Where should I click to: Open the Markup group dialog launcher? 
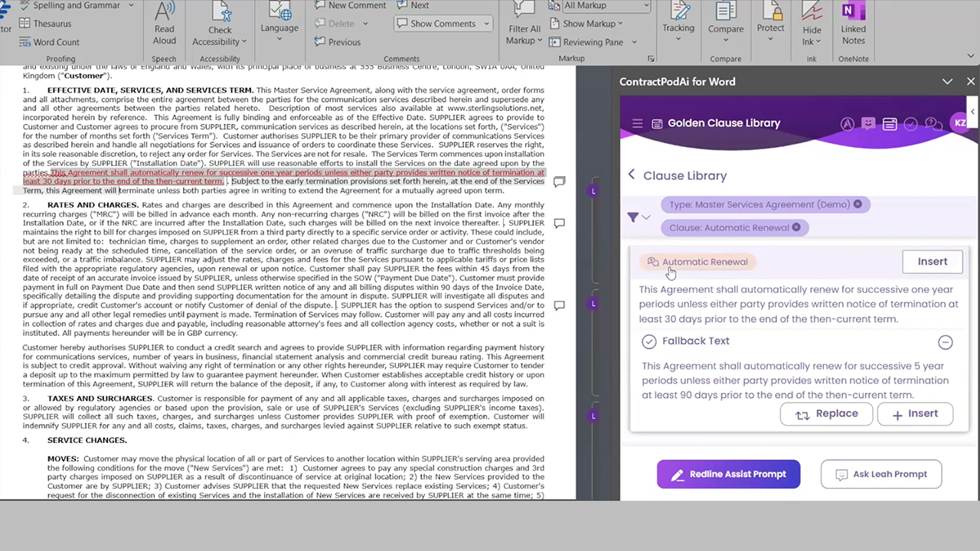click(651, 58)
